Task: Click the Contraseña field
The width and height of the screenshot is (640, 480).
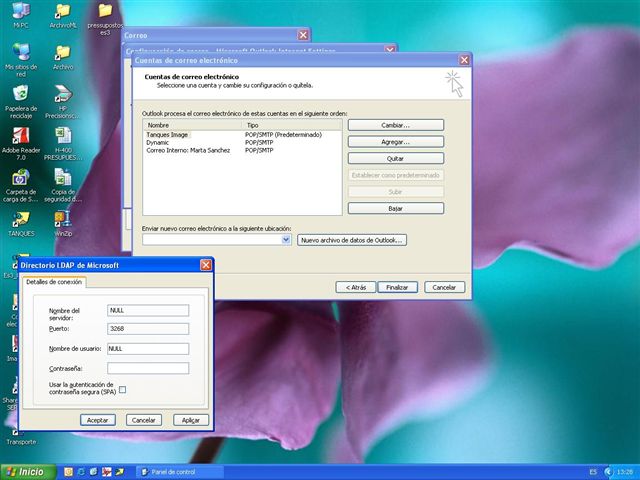Action: [148, 368]
